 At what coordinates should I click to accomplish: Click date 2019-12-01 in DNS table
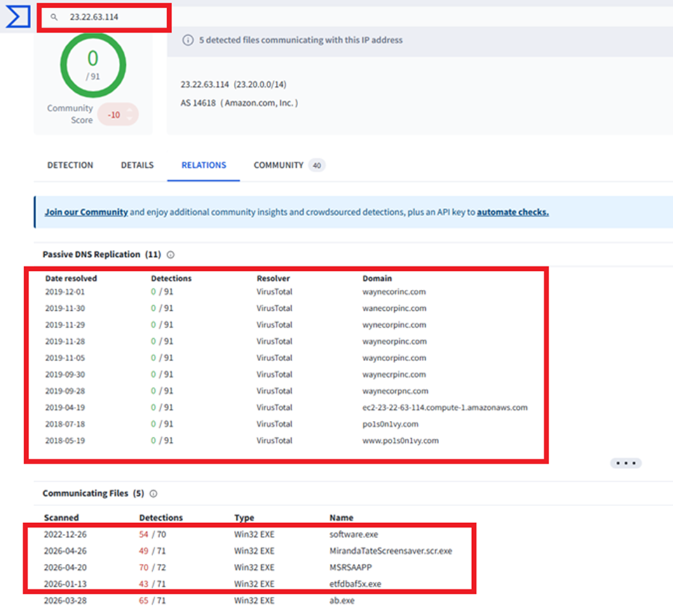coord(65,292)
